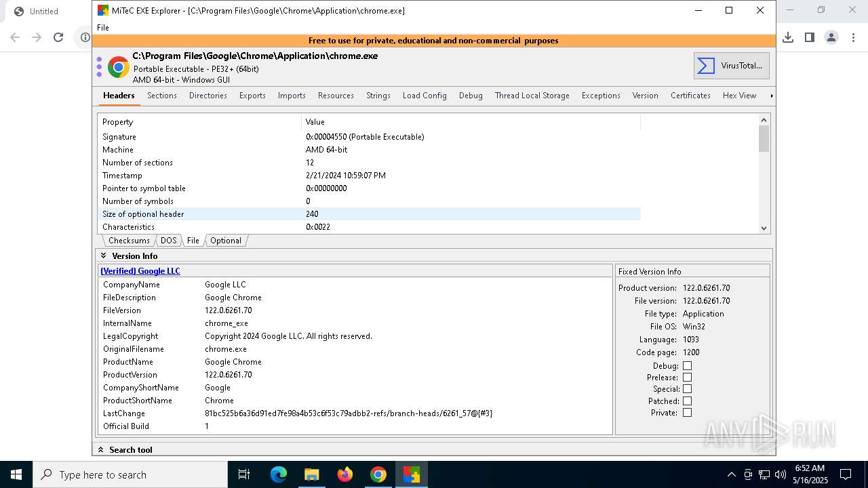Click the headers list scroll down arrow
The width and height of the screenshot is (868, 488).
[764, 228]
